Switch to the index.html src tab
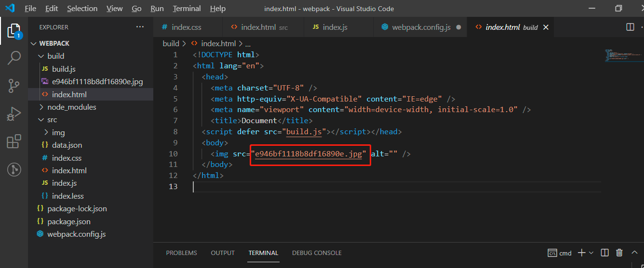The width and height of the screenshot is (644, 268). [263, 27]
